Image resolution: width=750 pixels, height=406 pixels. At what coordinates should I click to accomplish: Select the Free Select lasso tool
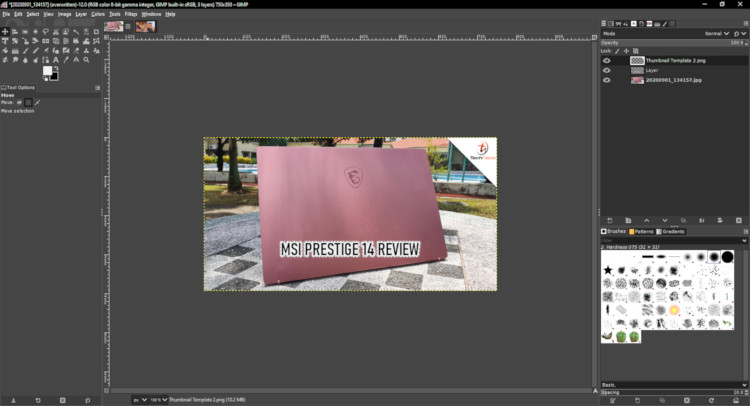[x=45, y=32]
